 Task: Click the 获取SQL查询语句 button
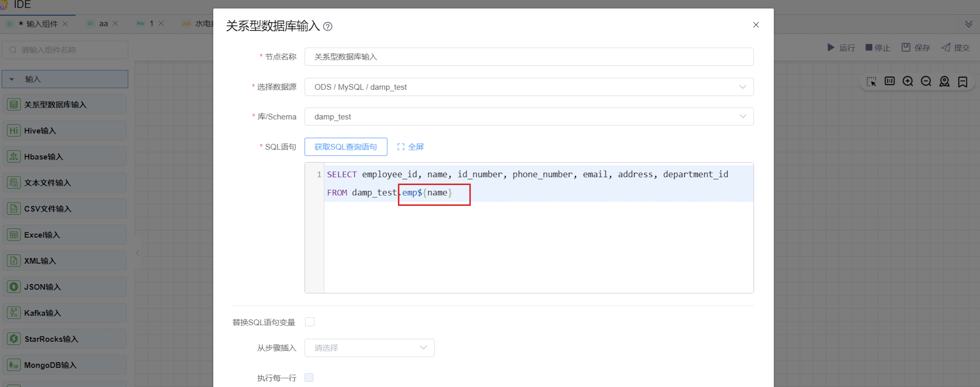(x=345, y=147)
